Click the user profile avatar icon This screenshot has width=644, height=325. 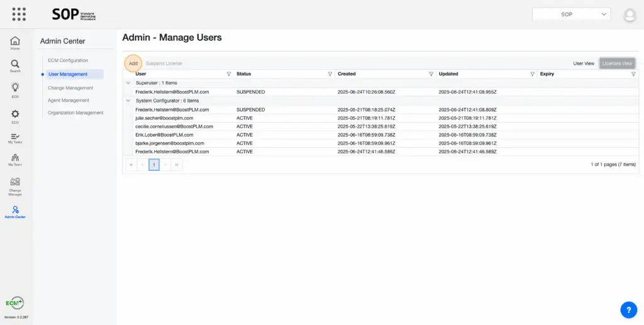629,14
